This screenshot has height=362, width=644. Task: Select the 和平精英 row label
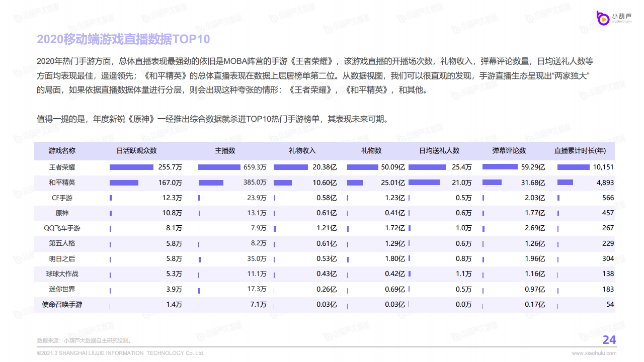tap(62, 183)
